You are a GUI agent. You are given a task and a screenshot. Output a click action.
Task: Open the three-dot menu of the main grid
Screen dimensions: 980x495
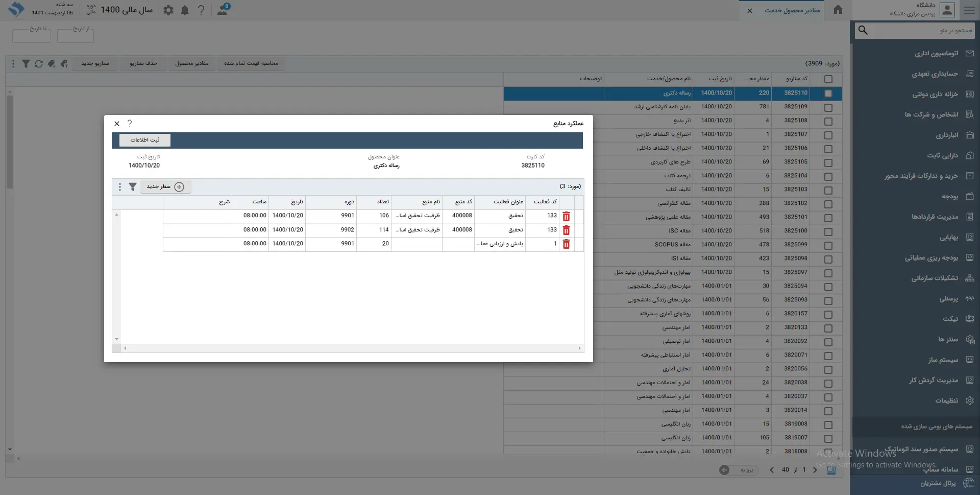(13, 64)
